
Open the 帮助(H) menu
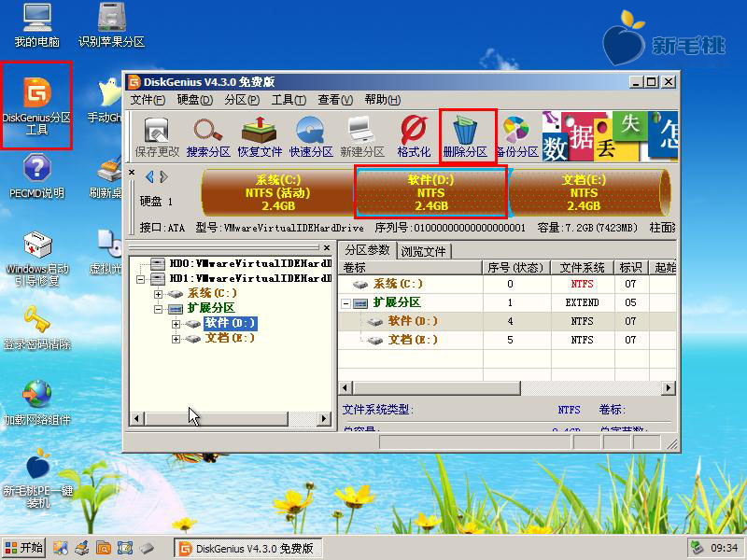tap(383, 100)
